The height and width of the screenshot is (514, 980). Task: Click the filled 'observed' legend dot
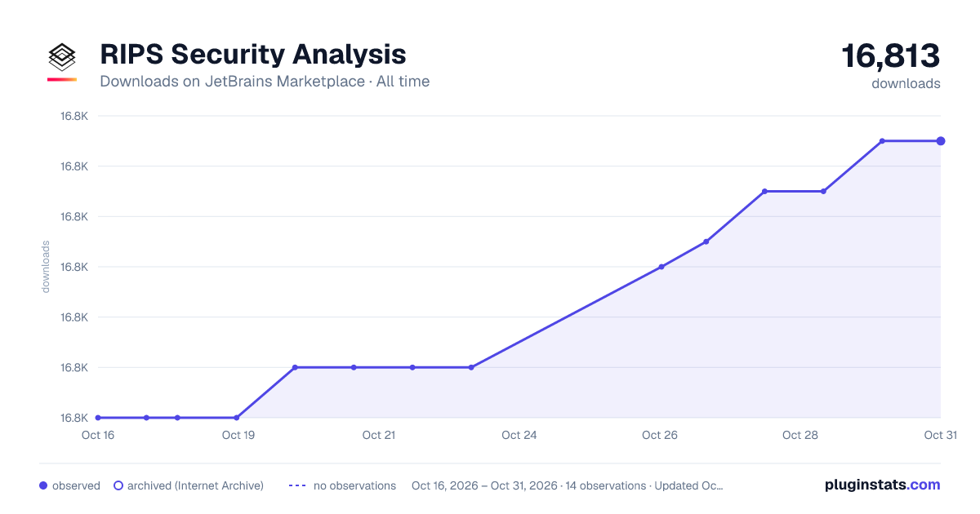[43, 485]
